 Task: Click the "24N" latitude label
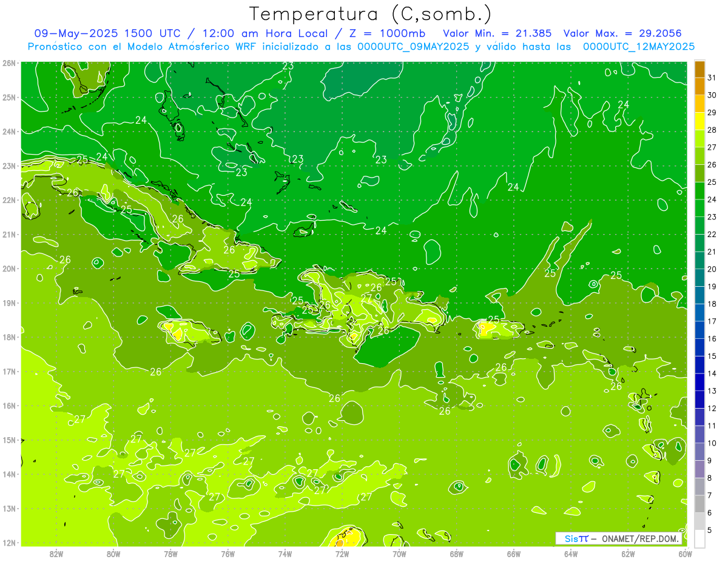(x=9, y=132)
